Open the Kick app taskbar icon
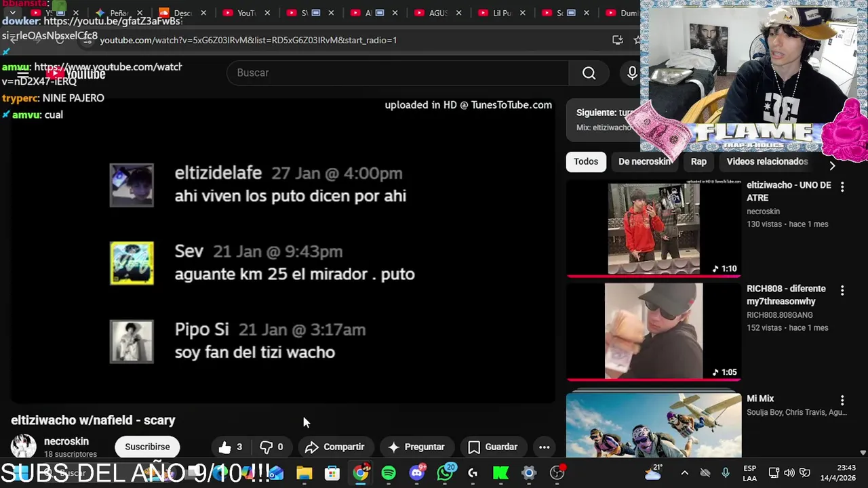The width and height of the screenshot is (868, 488). (x=500, y=473)
